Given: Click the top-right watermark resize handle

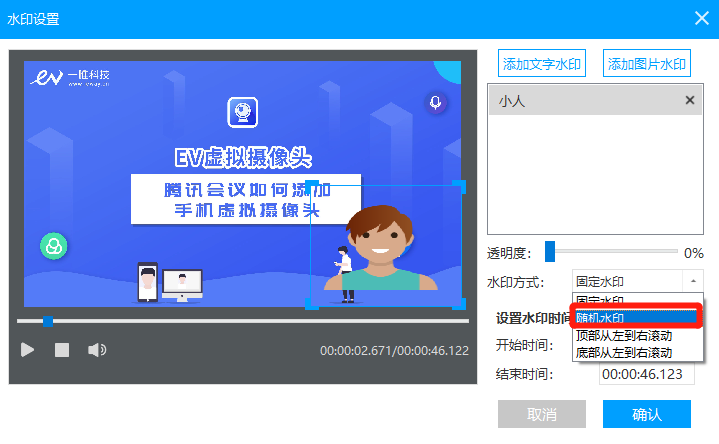Looking at the screenshot, I should point(459,187).
